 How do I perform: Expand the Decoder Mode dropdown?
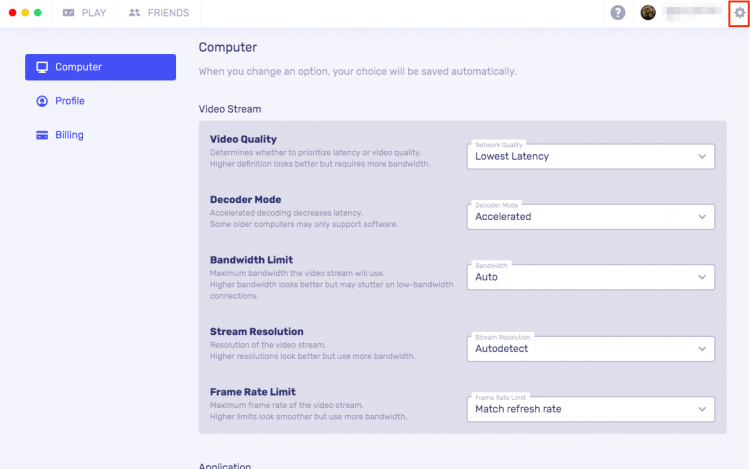[590, 216]
